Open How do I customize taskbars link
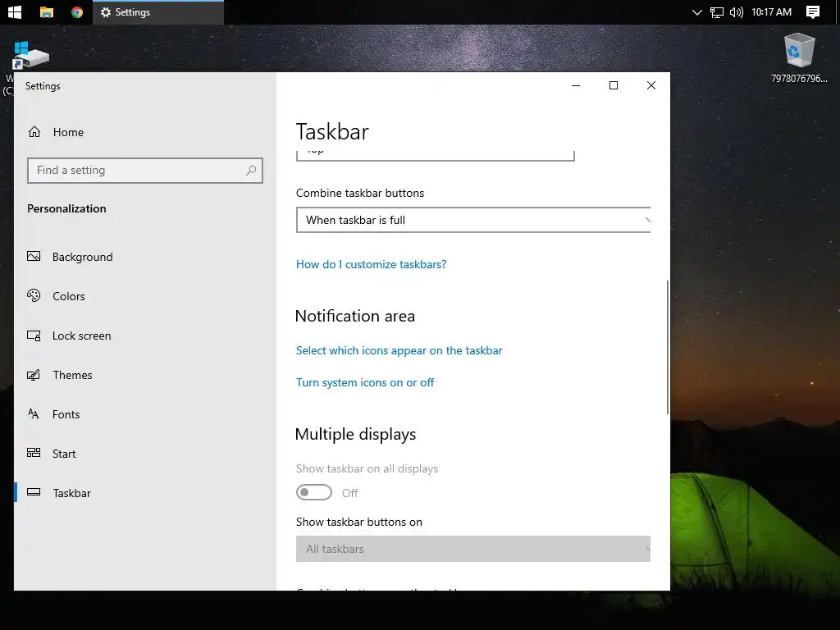840x630 pixels. tap(371, 265)
